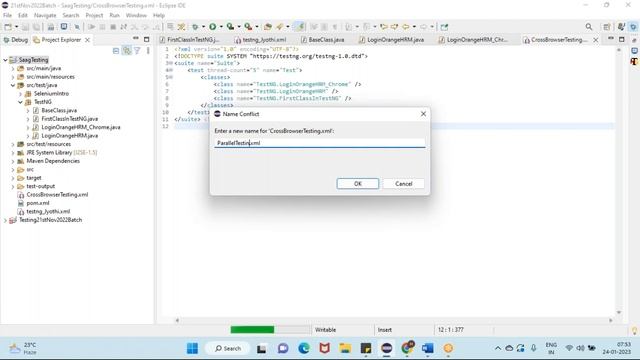The height and width of the screenshot is (360, 640).
Task: Click the Print toolbar icon
Action: pos(51,27)
